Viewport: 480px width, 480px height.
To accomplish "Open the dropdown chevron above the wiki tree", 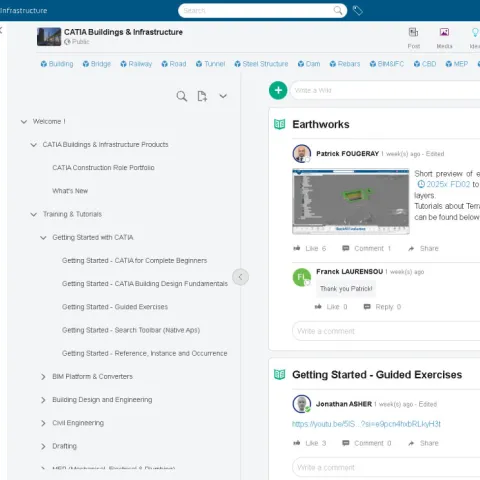I will tap(223, 96).
